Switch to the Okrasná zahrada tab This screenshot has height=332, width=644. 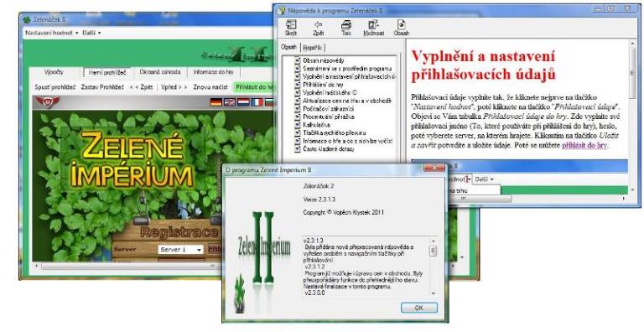coord(160,72)
